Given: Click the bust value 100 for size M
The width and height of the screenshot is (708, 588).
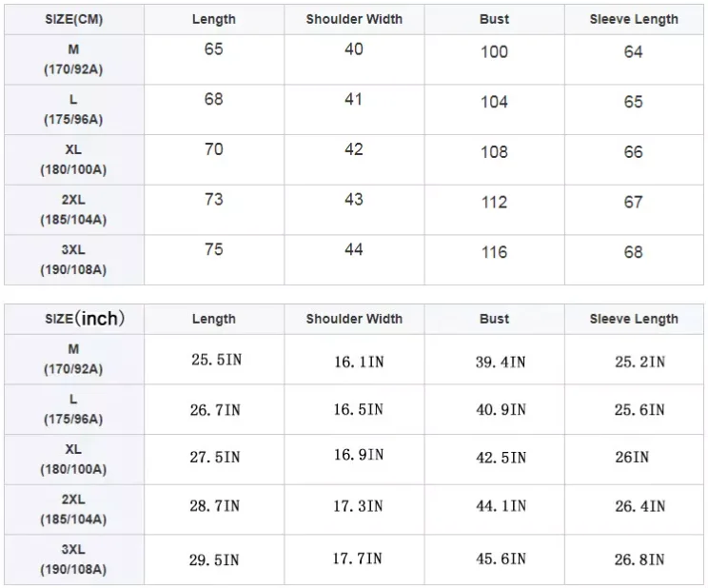Looking at the screenshot, I should 494,52.
